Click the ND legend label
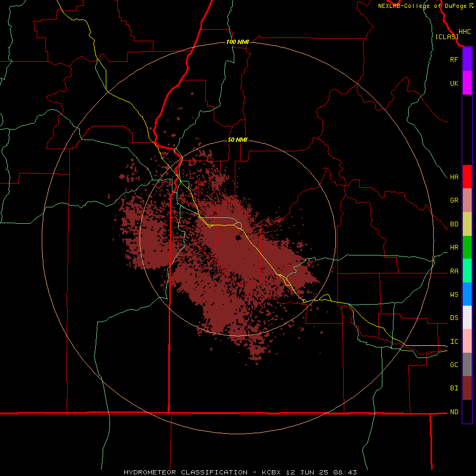 point(454,412)
